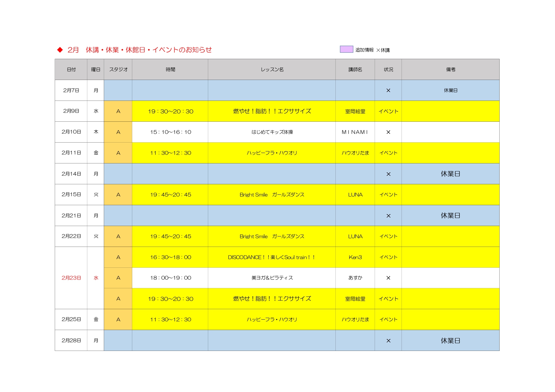This screenshot has width=555, height=392.
Task: Click ハウオリたま in 2月11日 row
Action: [x=355, y=153]
